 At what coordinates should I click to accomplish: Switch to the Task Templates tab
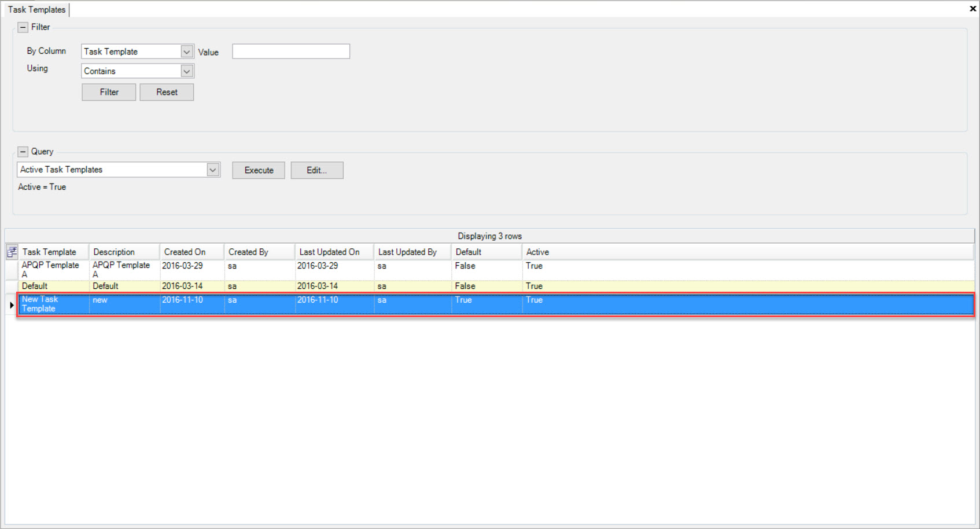(x=36, y=9)
